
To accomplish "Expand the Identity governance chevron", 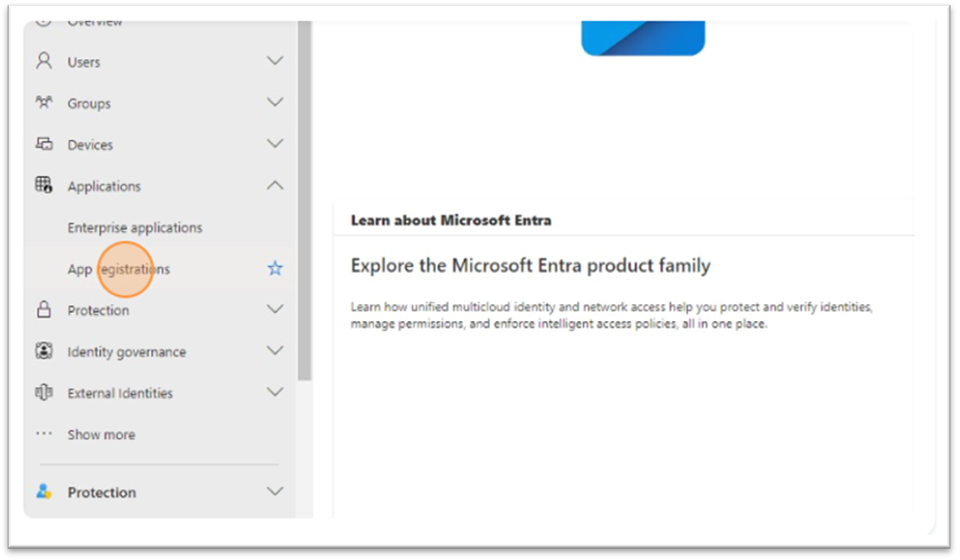I will (275, 351).
